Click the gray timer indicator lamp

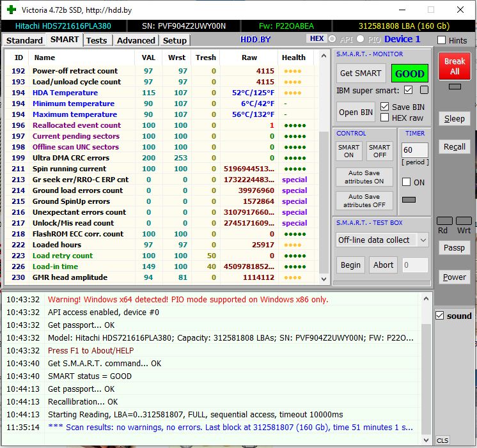tap(409, 199)
